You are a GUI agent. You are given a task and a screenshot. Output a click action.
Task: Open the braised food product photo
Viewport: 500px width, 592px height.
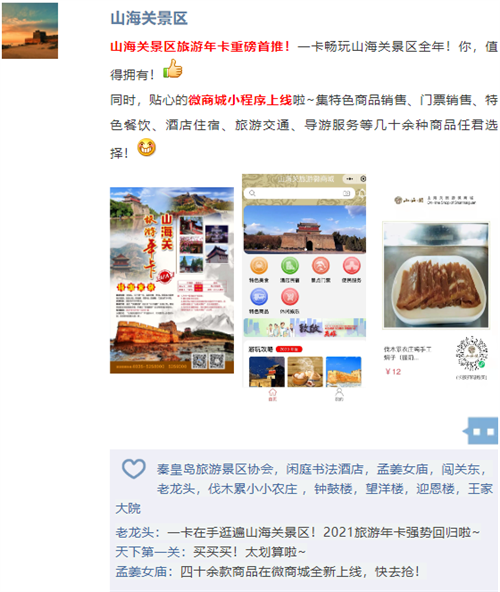tap(436, 275)
